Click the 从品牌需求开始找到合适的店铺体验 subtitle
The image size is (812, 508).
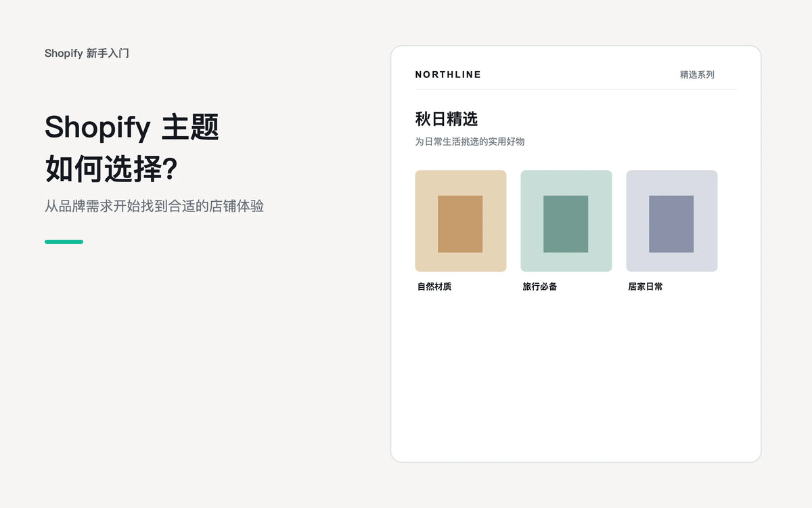(x=154, y=206)
